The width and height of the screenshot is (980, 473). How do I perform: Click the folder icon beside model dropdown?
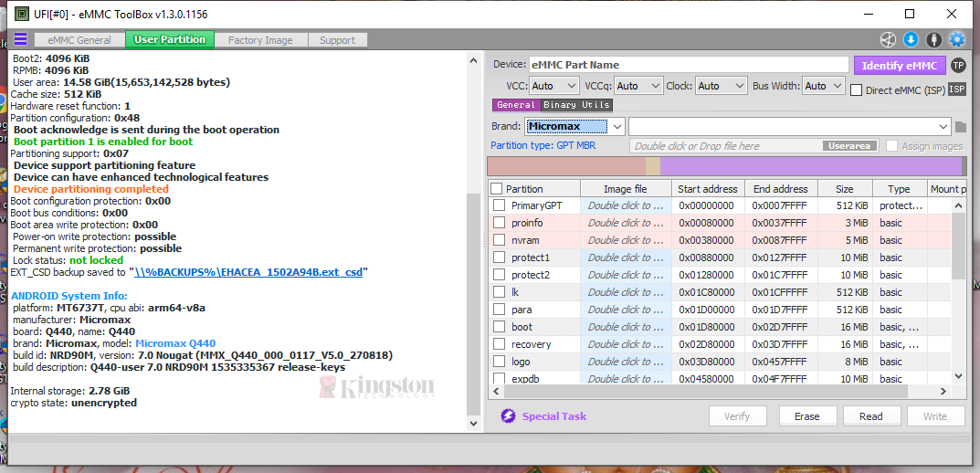point(961,127)
